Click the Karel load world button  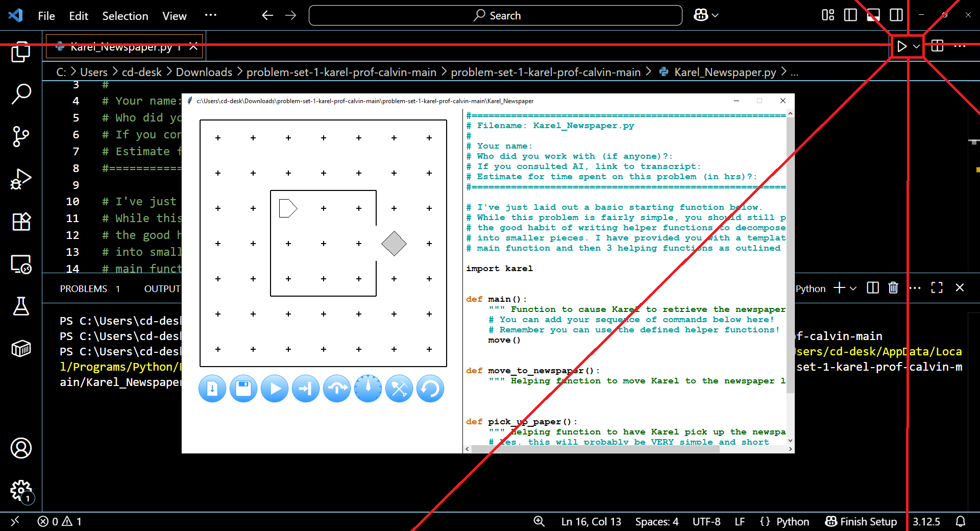212,389
